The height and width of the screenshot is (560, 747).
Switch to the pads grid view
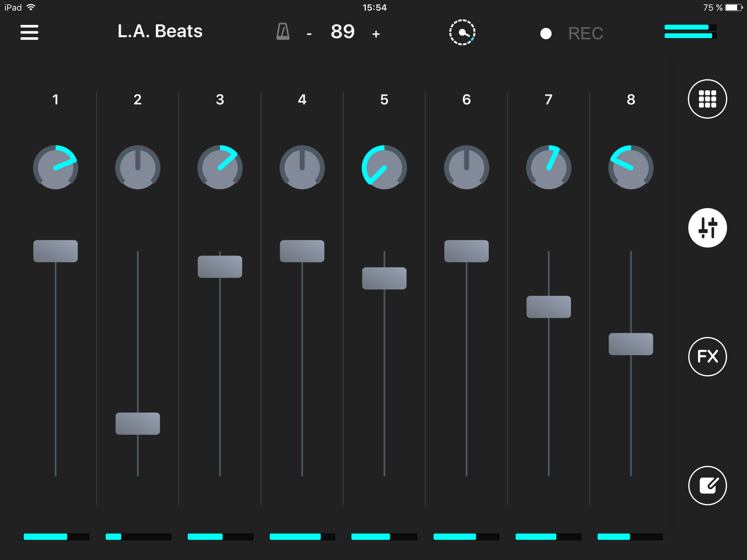coord(707,99)
